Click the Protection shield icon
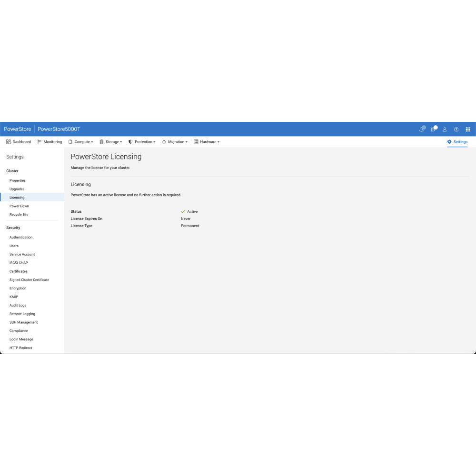 (130, 142)
